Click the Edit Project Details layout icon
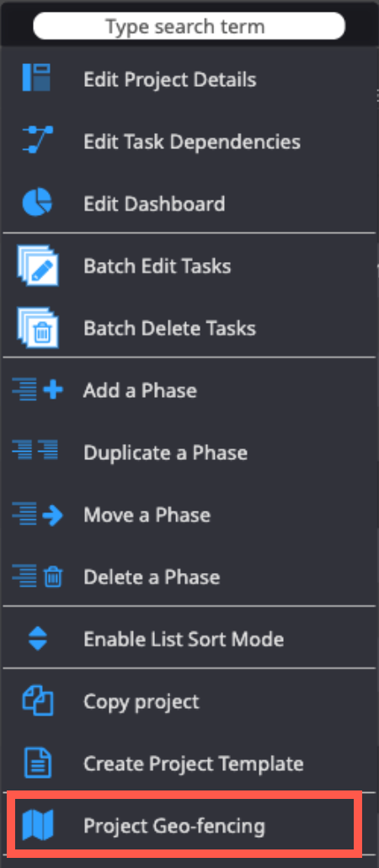 37,78
